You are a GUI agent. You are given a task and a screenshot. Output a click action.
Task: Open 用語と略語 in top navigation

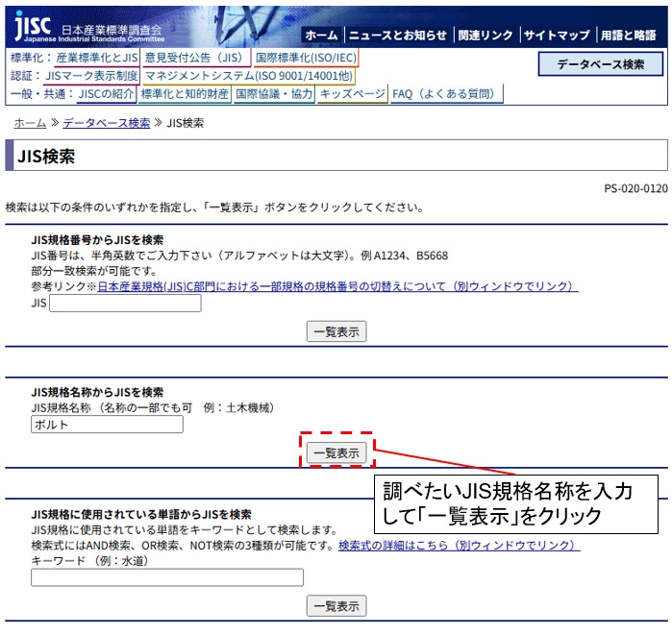point(629,35)
